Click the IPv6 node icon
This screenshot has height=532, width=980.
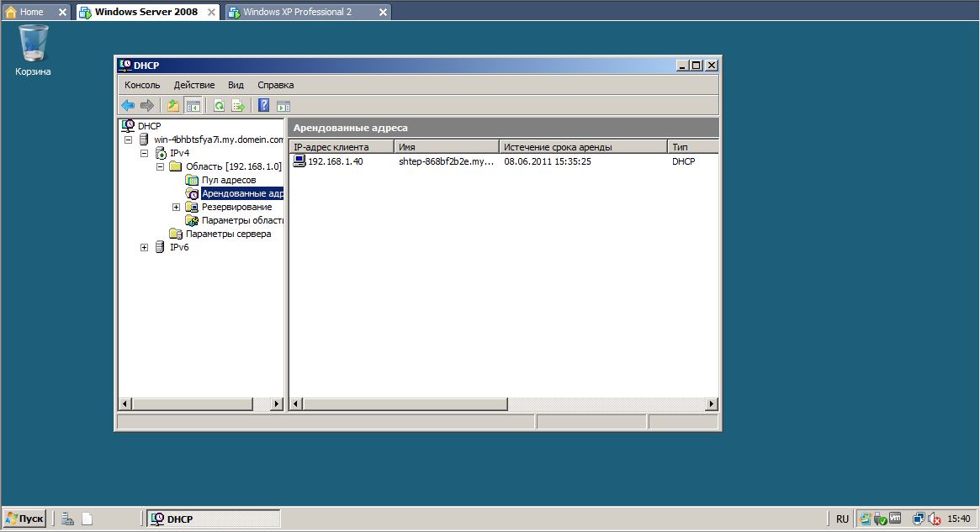click(161, 247)
